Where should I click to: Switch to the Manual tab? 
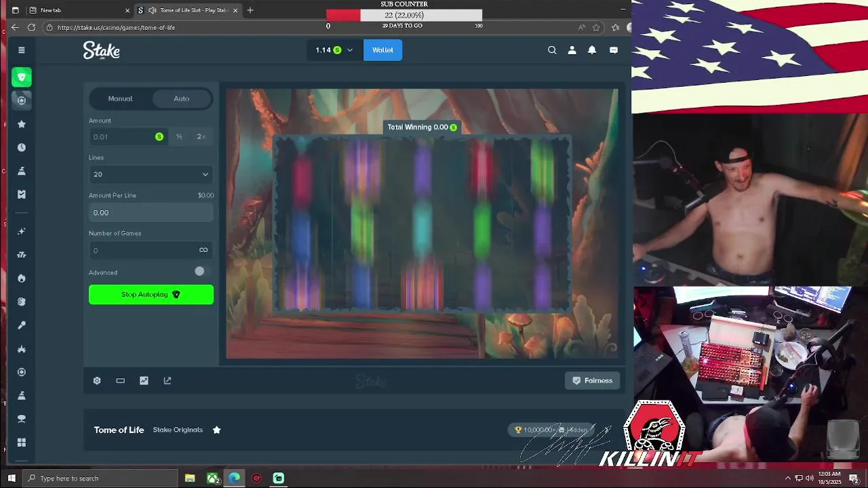tap(121, 99)
